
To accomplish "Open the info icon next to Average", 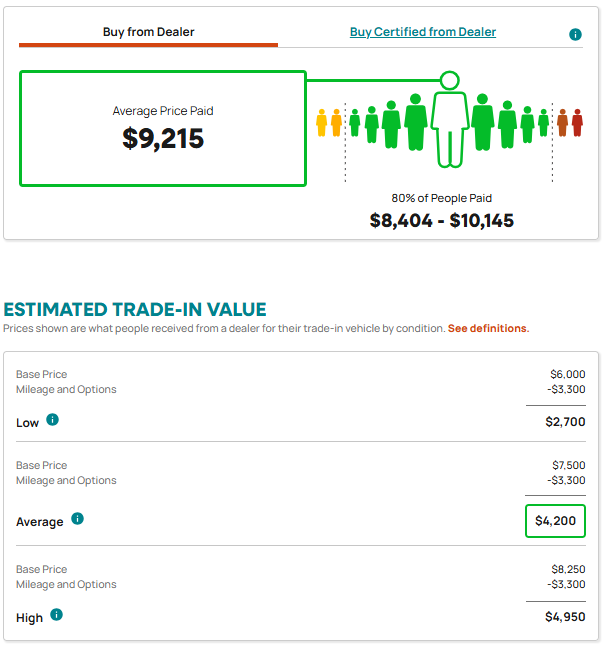I will [x=77, y=519].
